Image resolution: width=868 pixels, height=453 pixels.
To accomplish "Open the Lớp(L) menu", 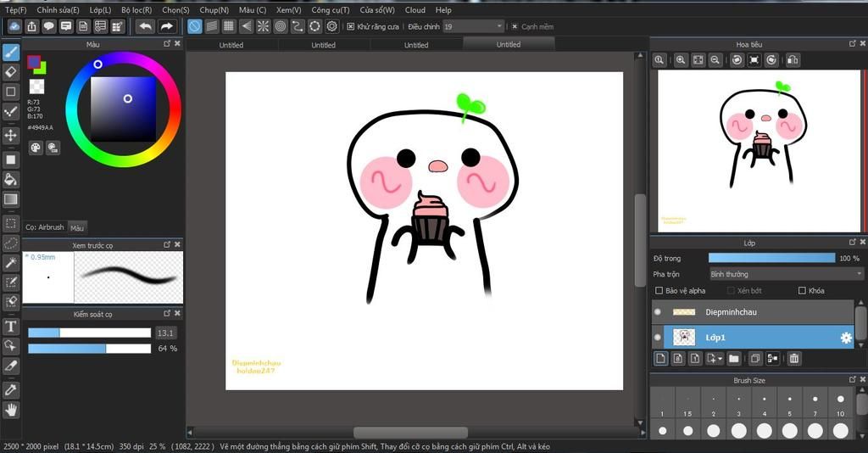I will tap(100, 10).
